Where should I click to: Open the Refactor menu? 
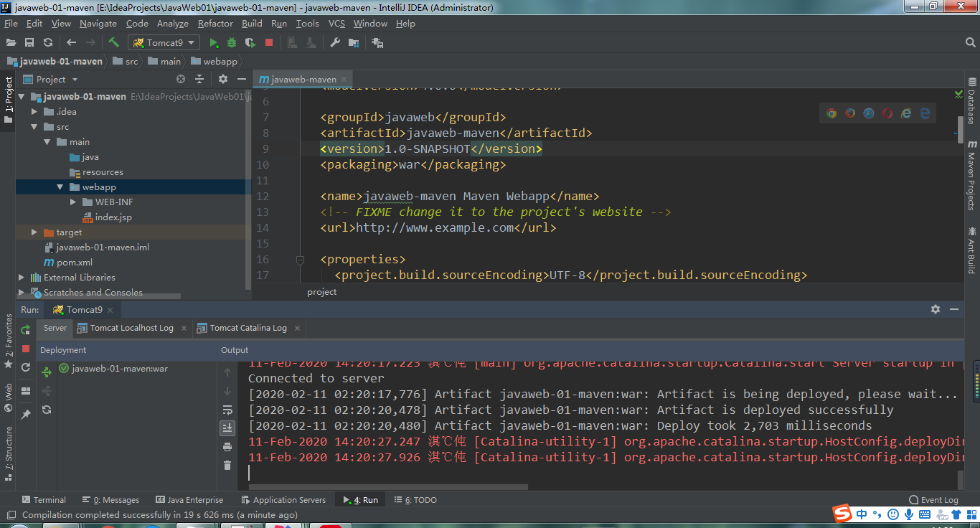pos(215,24)
